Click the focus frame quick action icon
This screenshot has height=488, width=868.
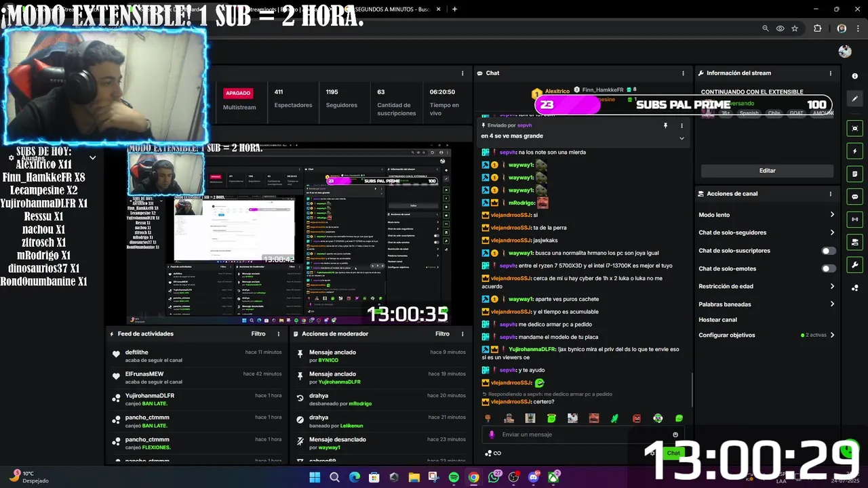[854, 128]
